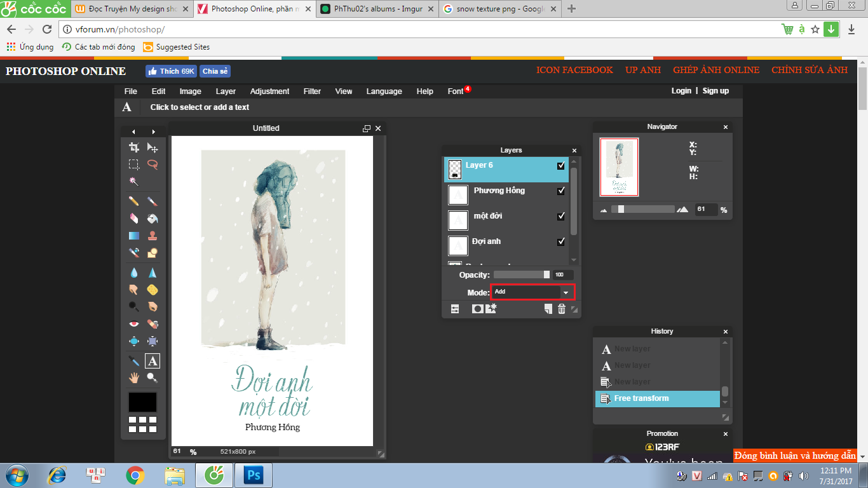Viewport: 868px width, 488px height.
Task: Delete the selected layer with trash icon
Action: pos(562,309)
